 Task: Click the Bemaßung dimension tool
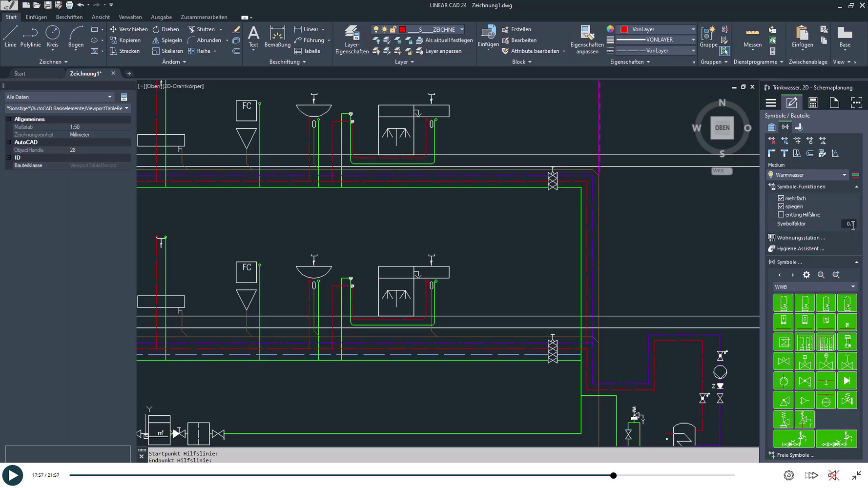pos(277,37)
